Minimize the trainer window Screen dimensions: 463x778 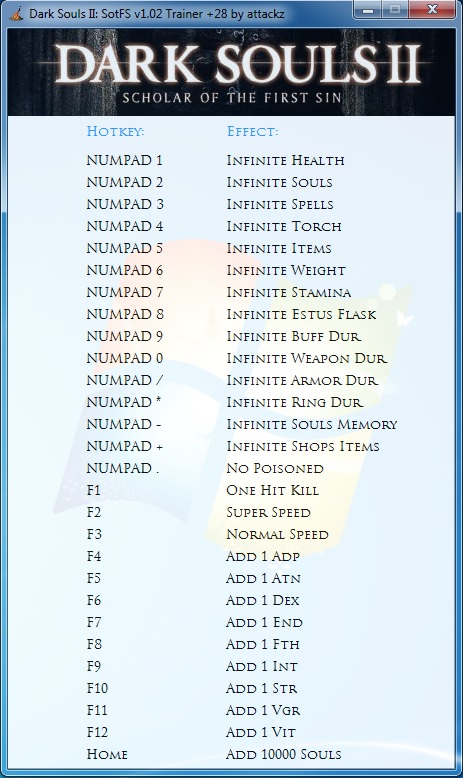(x=368, y=9)
